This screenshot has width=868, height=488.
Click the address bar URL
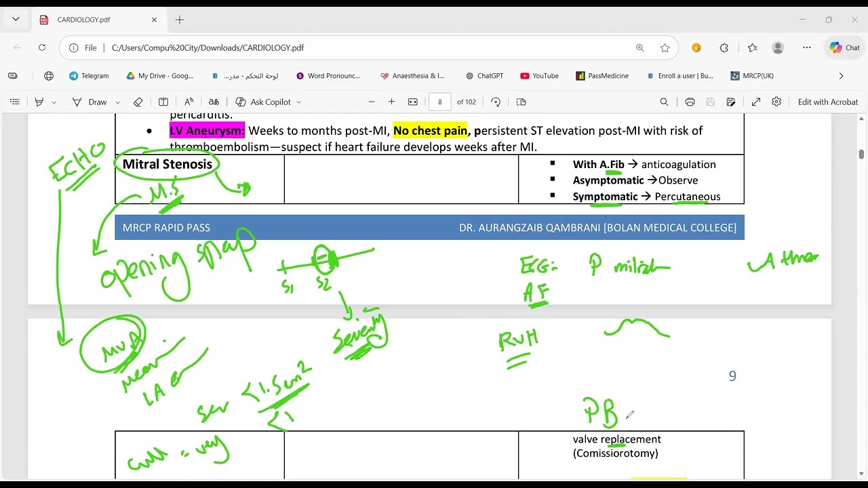208,48
